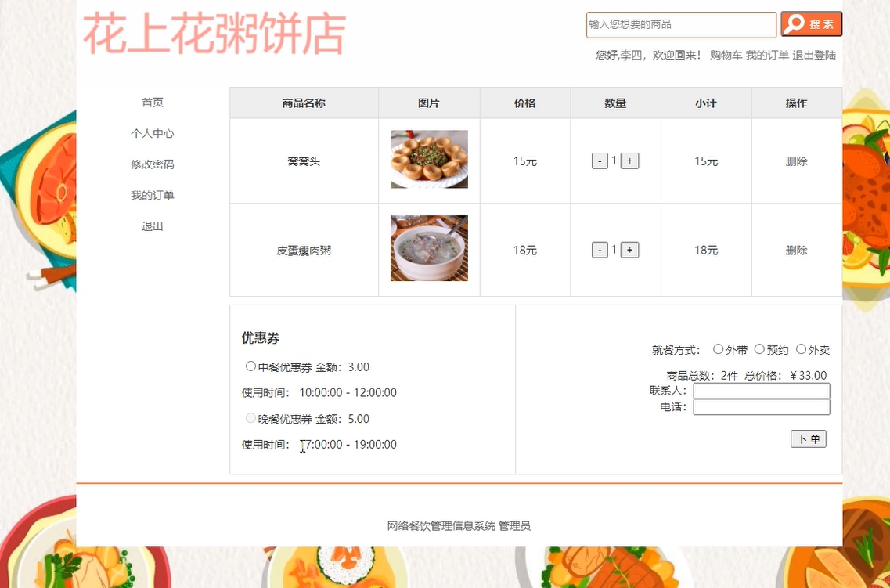This screenshot has height=588, width=890.
Task: Click the 数量 column header
Action: [615, 103]
